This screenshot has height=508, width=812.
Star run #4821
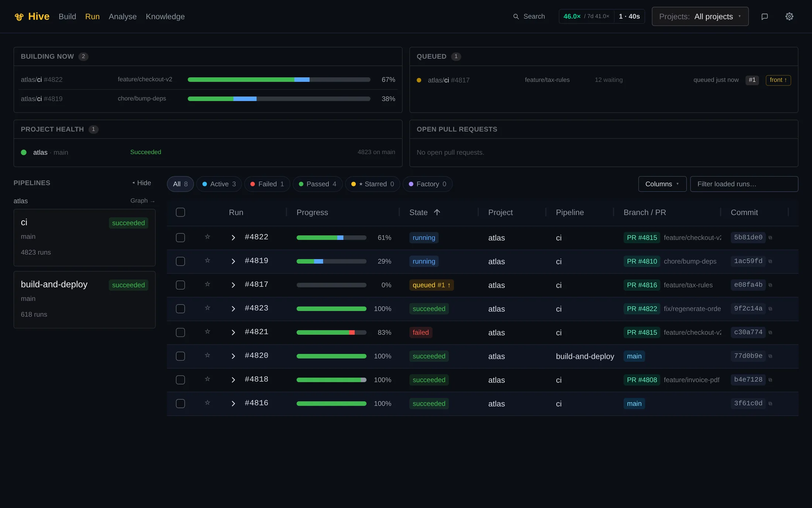[x=207, y=332]
